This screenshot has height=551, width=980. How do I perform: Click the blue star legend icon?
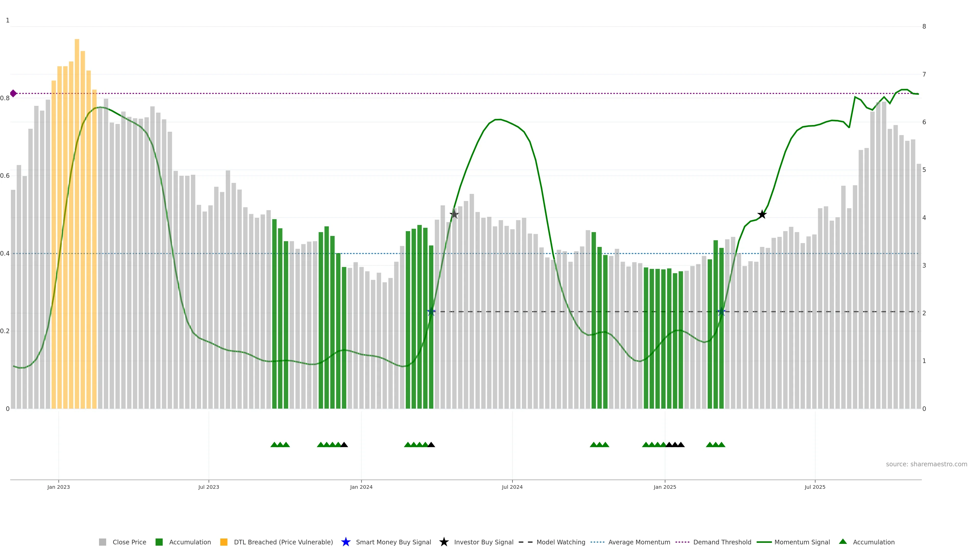[346, 542]
